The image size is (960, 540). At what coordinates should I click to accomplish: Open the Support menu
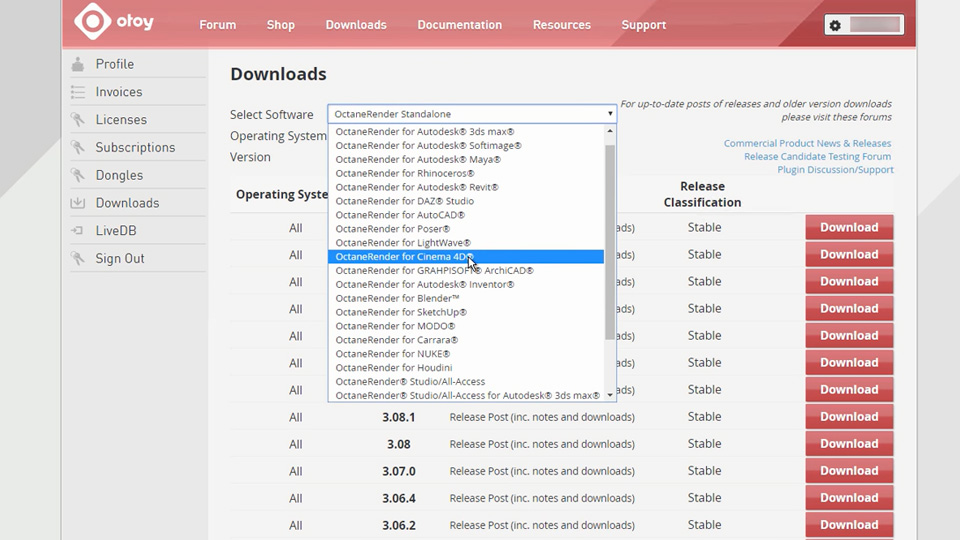(643, 25)
